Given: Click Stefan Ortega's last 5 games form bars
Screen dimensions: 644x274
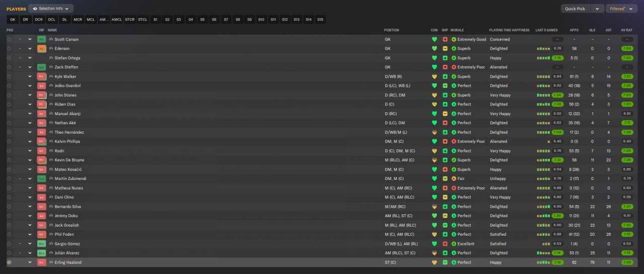Looking at the screenshot, I should coord(544,58).
